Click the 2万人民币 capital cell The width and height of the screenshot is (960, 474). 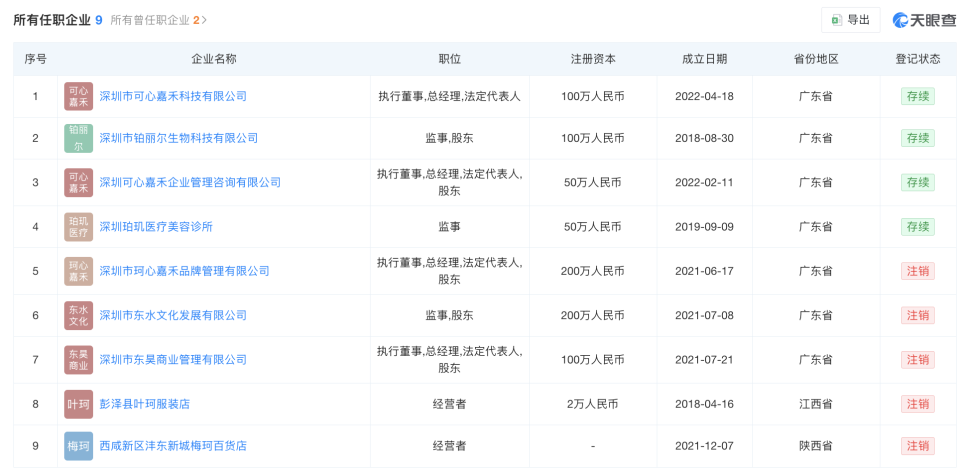(x=593, y=404)
